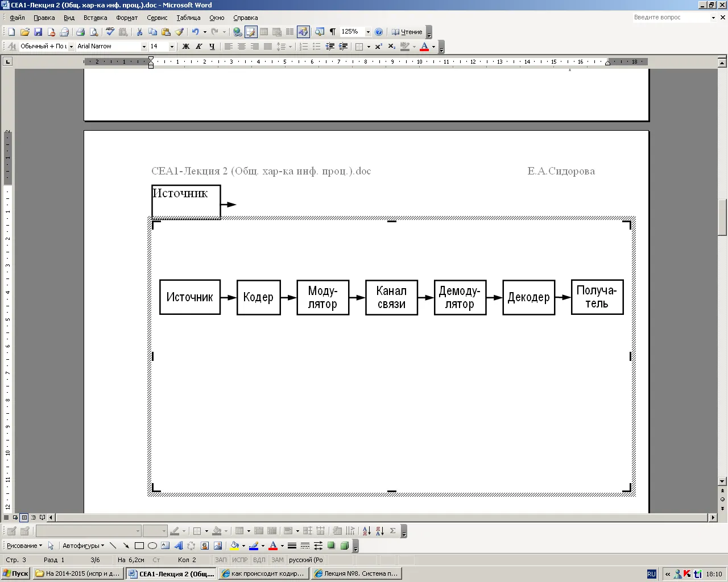Open the Автофигуры menu button
This screenshot has width=728, height=582.
[x=83, y=546]
